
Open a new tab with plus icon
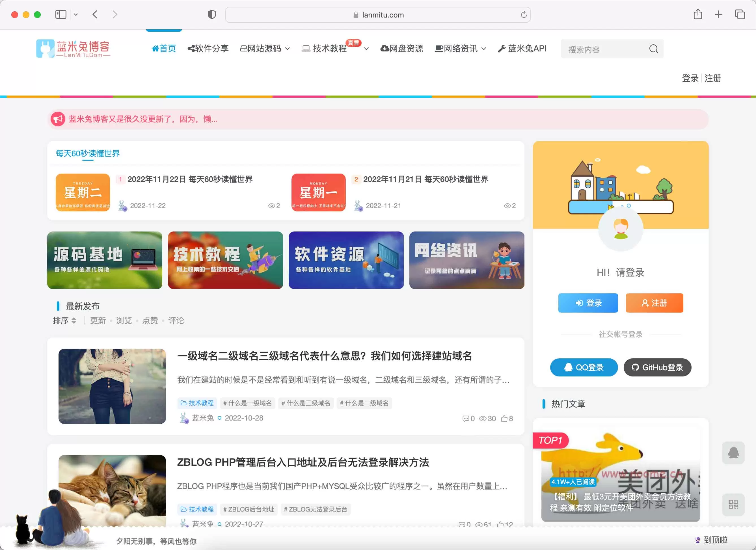click(x=718, y=14)
